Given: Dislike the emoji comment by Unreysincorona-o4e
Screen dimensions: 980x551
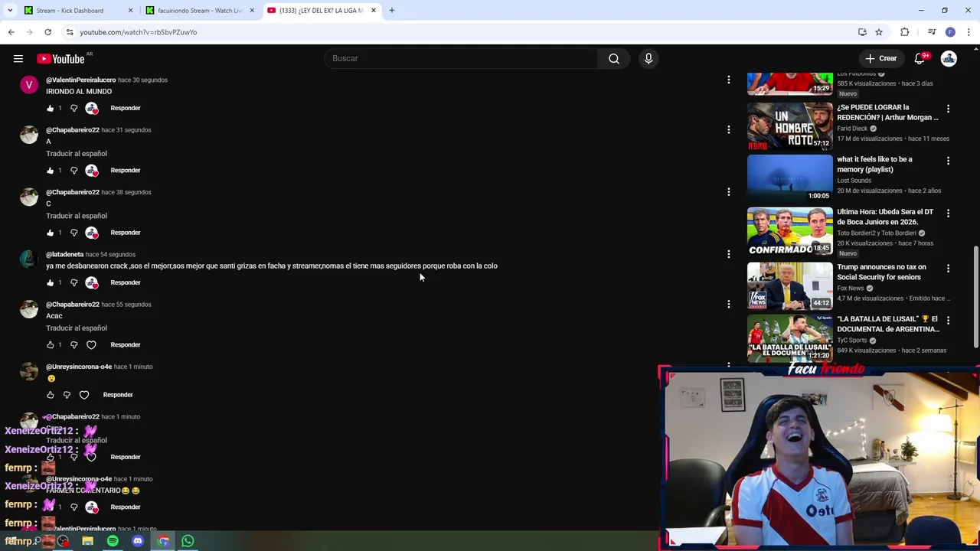Looking at the screenshot, I should tap(67, 395).
